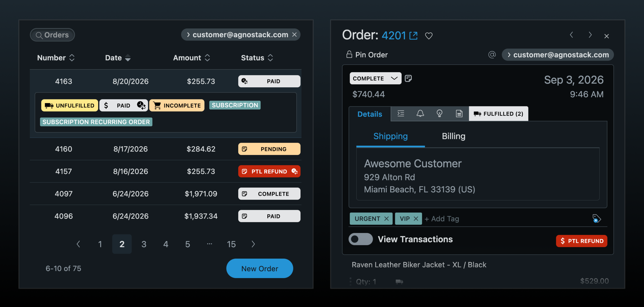Open the COMPLETE status dropdown
The width and height of the screenshot is (644, 307).
(375, 78)
